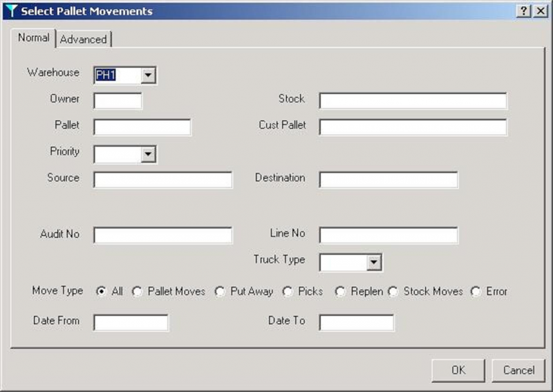Focus the Destination input field

click(388, 180)
